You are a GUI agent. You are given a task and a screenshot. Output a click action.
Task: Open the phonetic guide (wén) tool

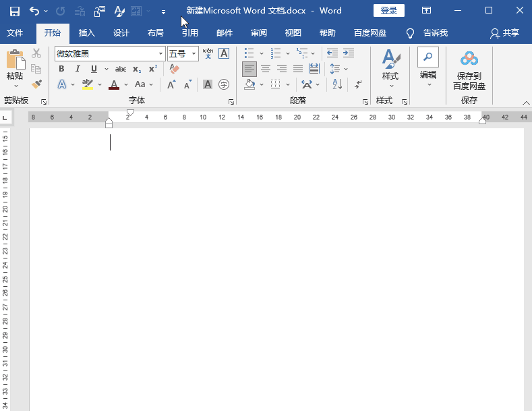pyautogui.click(x=208, y=53)
